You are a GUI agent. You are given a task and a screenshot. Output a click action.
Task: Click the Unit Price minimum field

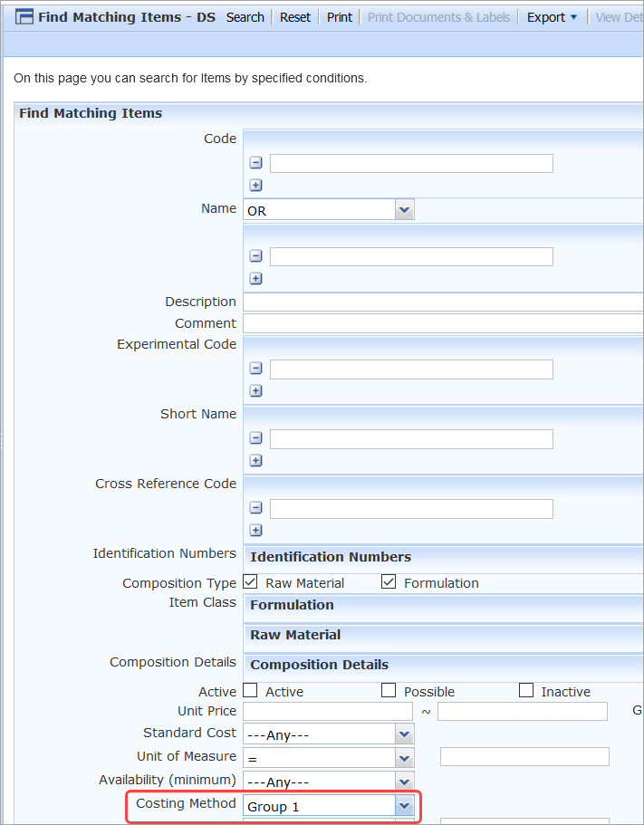tap(328, 711)
